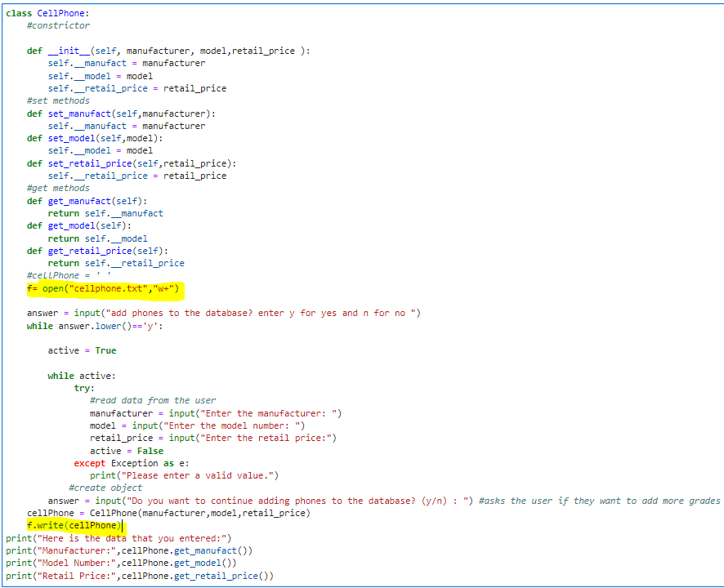The image size is (724, 588).
Task: Click the 'print("Model Number:",cellPhone.get_model())' line
Action: coord(121,563)
